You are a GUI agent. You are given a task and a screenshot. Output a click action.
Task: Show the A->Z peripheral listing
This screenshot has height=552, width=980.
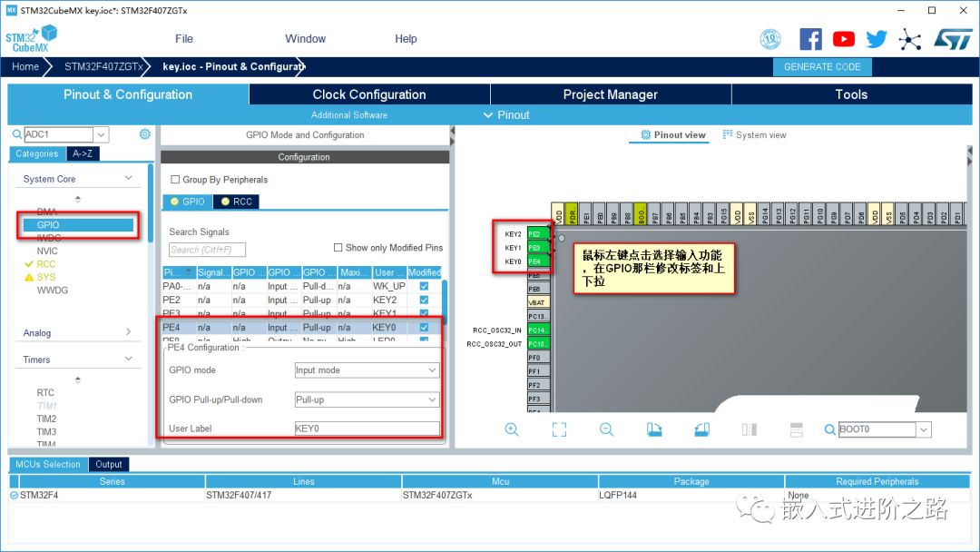click(83, 153)
